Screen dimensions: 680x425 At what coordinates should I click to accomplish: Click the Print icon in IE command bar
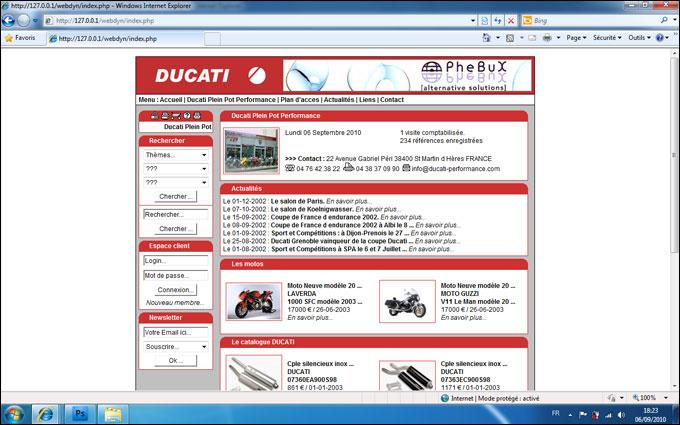click(x=548, y=38)
